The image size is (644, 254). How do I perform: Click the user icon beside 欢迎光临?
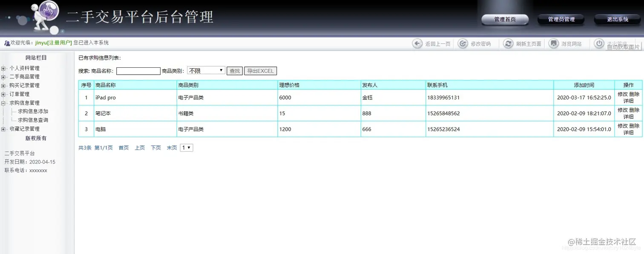(x=7, y=43)
